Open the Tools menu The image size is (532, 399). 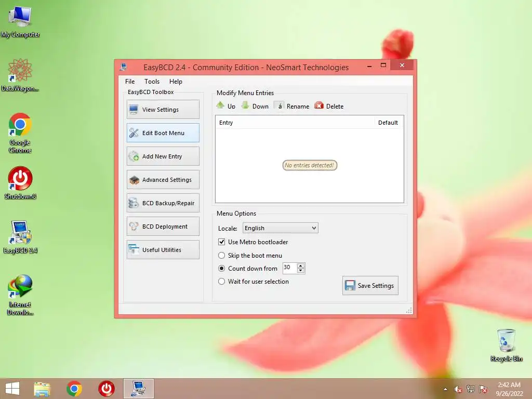(152, 82)
